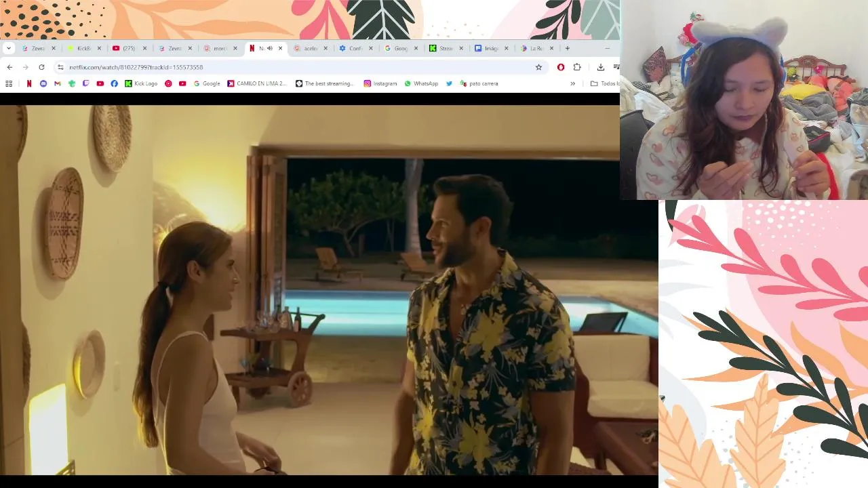Mute the Netflix tab's audio icon

coord(270,48)
